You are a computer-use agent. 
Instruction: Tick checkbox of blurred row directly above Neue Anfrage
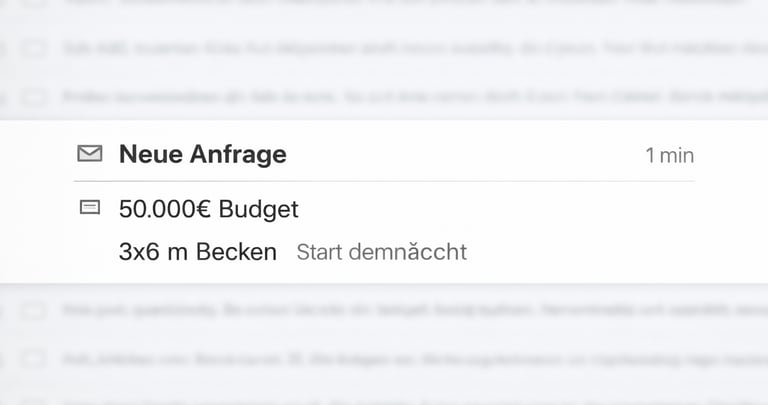34,97
